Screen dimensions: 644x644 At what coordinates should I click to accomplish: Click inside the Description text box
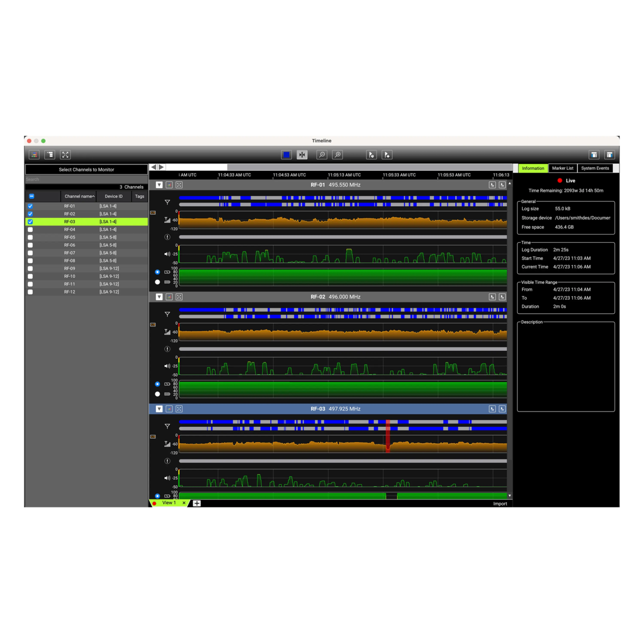click(x=566, y=368)
